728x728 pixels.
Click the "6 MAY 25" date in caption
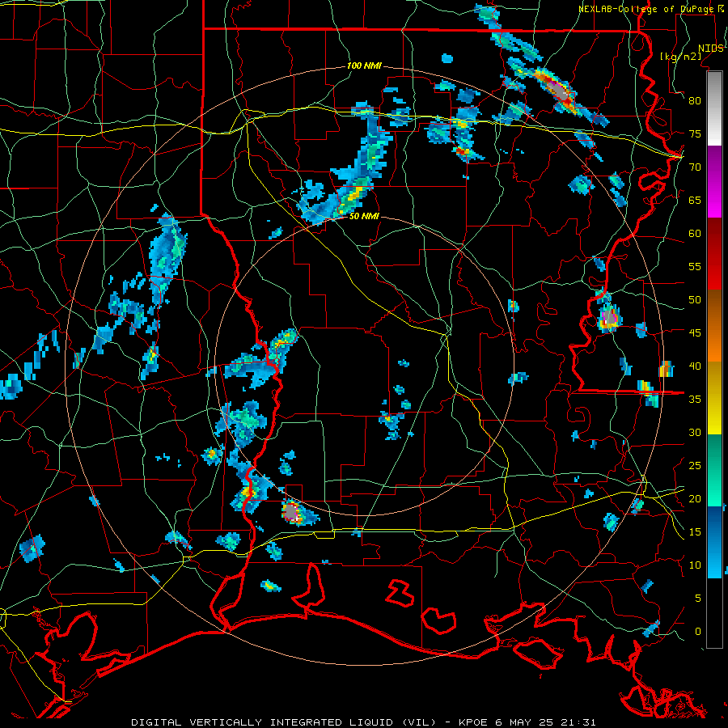(x=526, y=722)
